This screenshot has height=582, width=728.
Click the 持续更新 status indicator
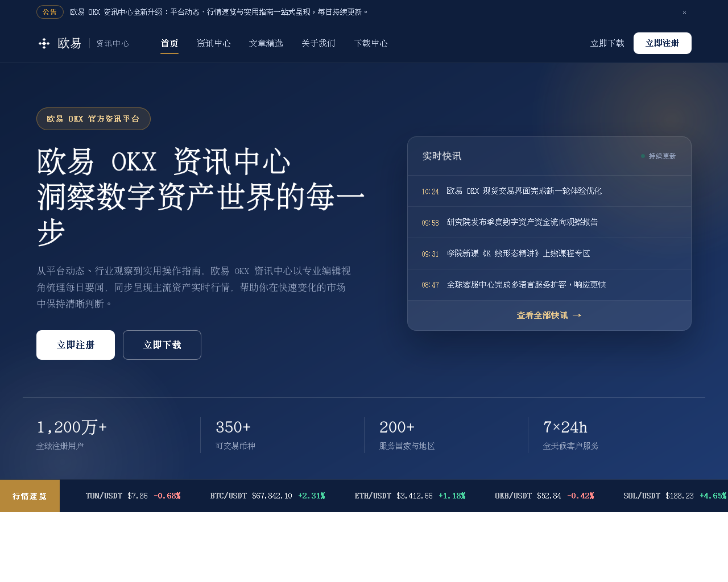[x=659, y=156]
